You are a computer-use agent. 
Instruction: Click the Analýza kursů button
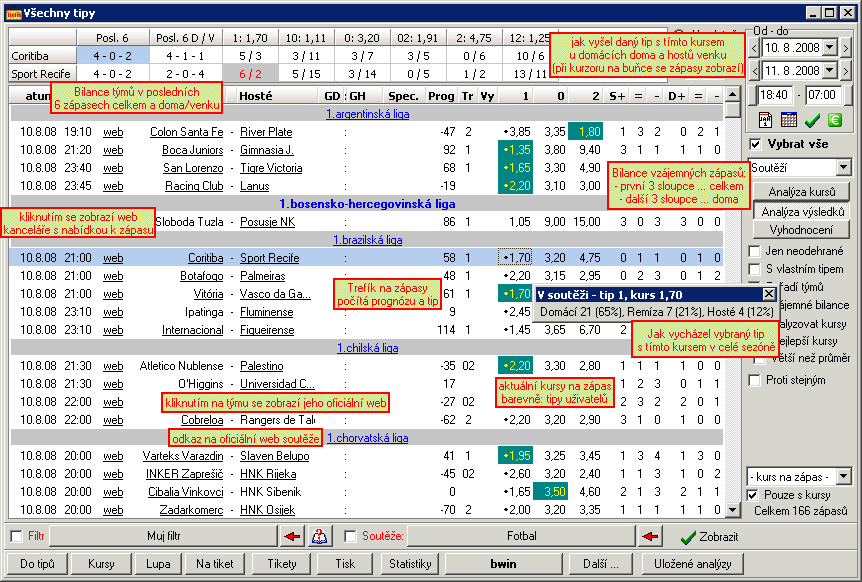802,192
